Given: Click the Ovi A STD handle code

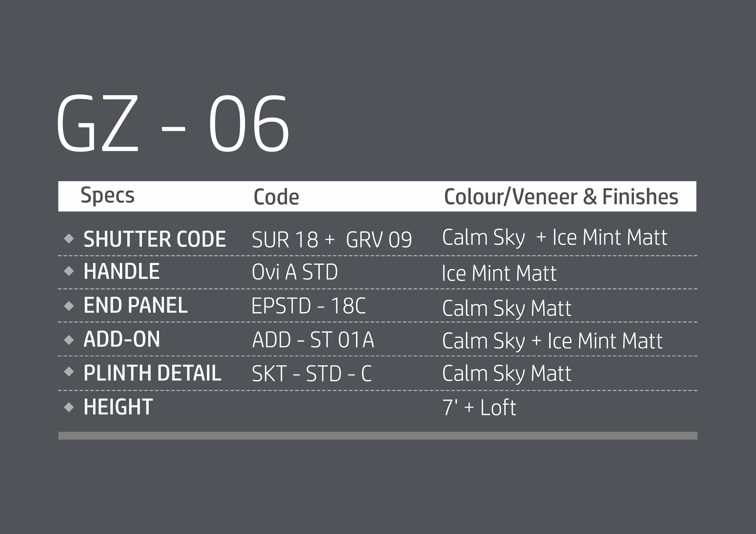Looking at the screenshot, I should [x=295, y=272].
